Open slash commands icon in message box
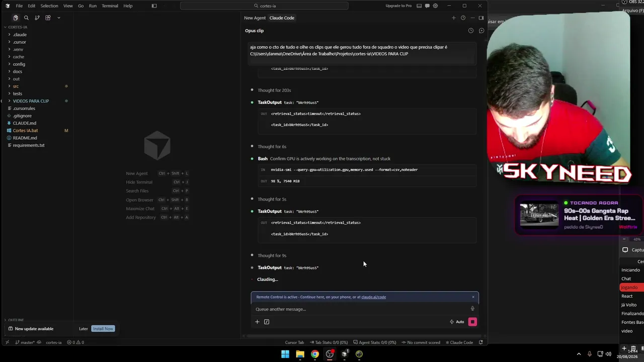 [267, 322]
